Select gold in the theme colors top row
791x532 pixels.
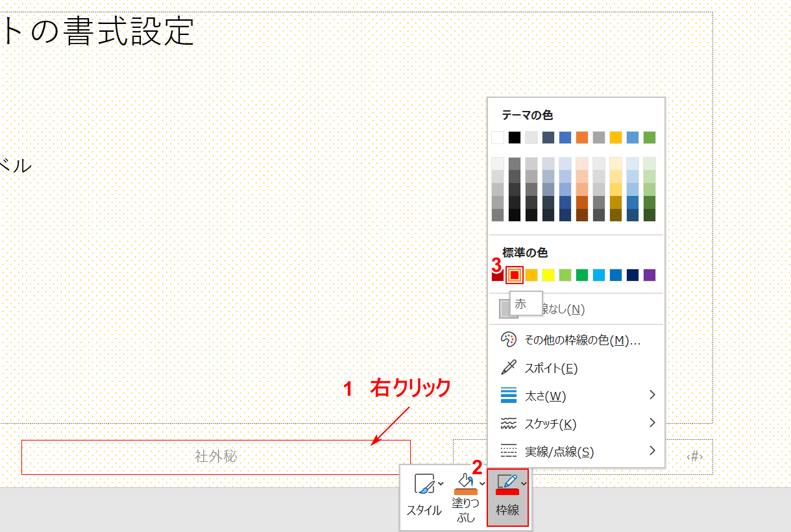[x=616, y=138]
